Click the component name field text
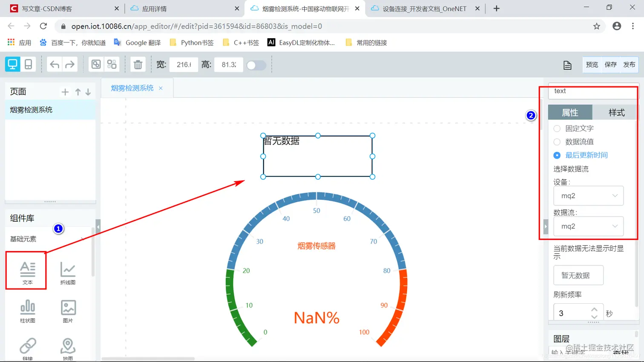The image size is (644, 362). coord(593,91)
